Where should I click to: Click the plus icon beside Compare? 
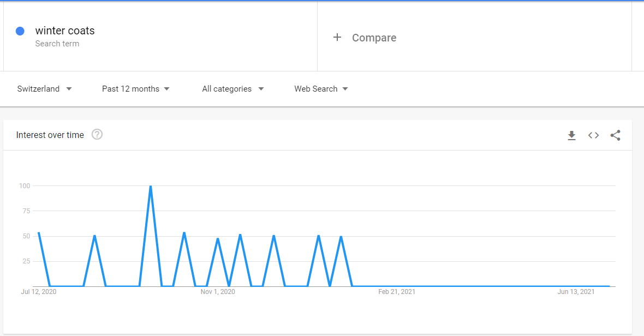click(337, 37)
